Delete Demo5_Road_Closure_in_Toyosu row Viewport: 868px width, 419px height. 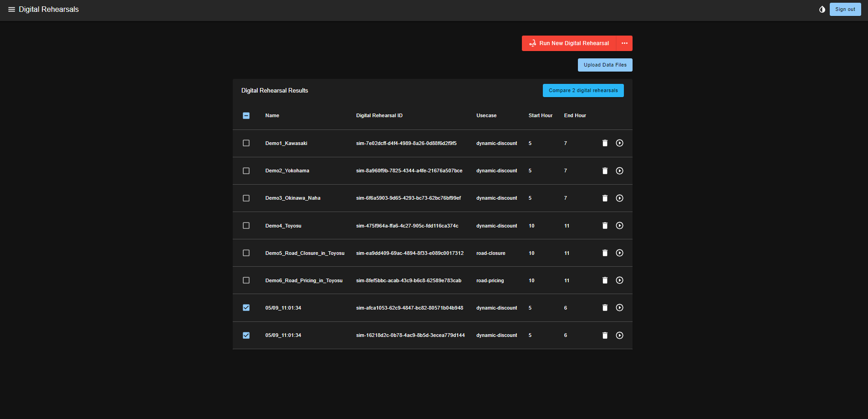pyautogui.click(x=605, y=253)
